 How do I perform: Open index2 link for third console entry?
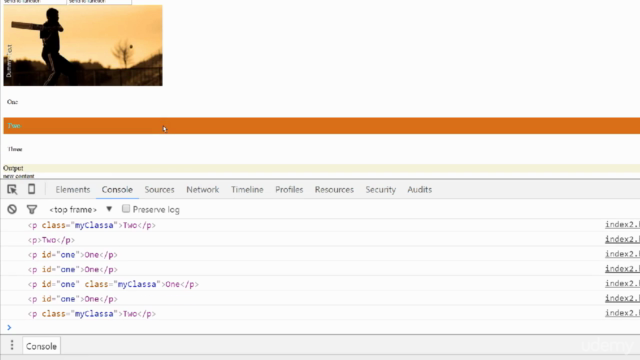click(x=622, y=254)
